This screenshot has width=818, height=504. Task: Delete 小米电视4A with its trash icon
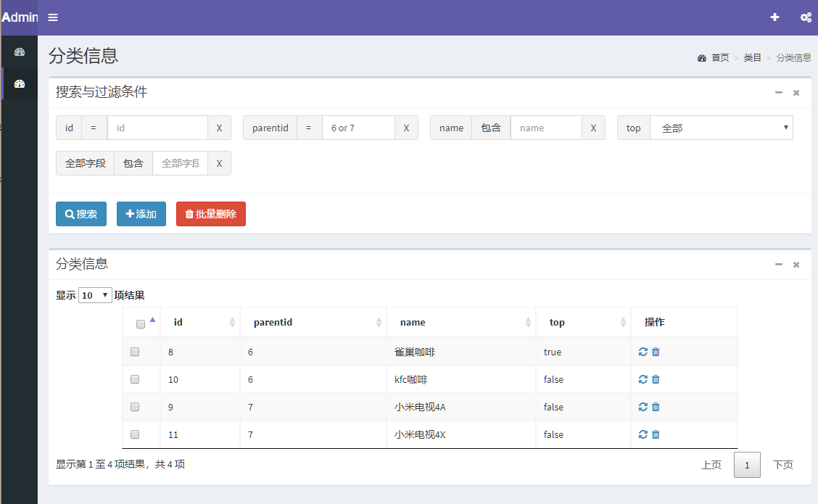656,406
